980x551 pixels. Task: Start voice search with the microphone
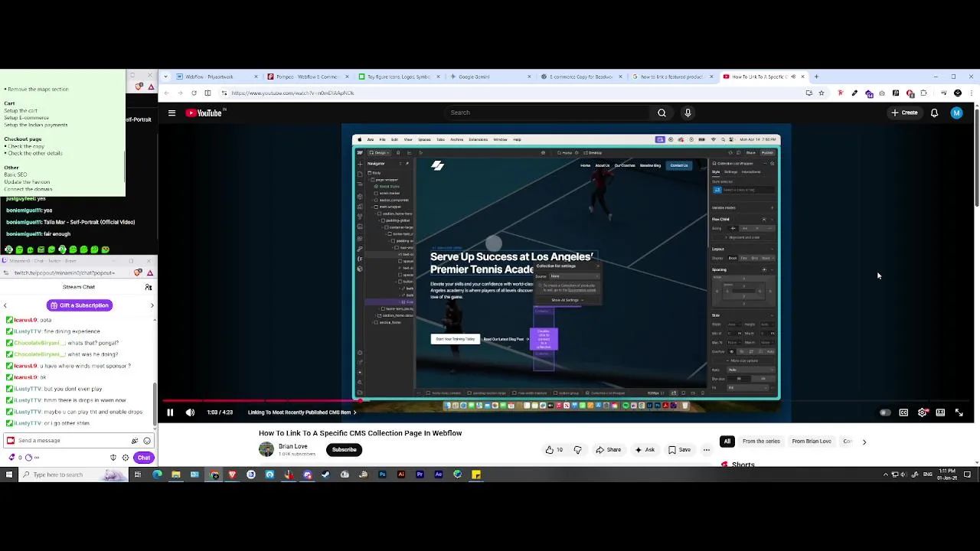[x=688, y=112]
